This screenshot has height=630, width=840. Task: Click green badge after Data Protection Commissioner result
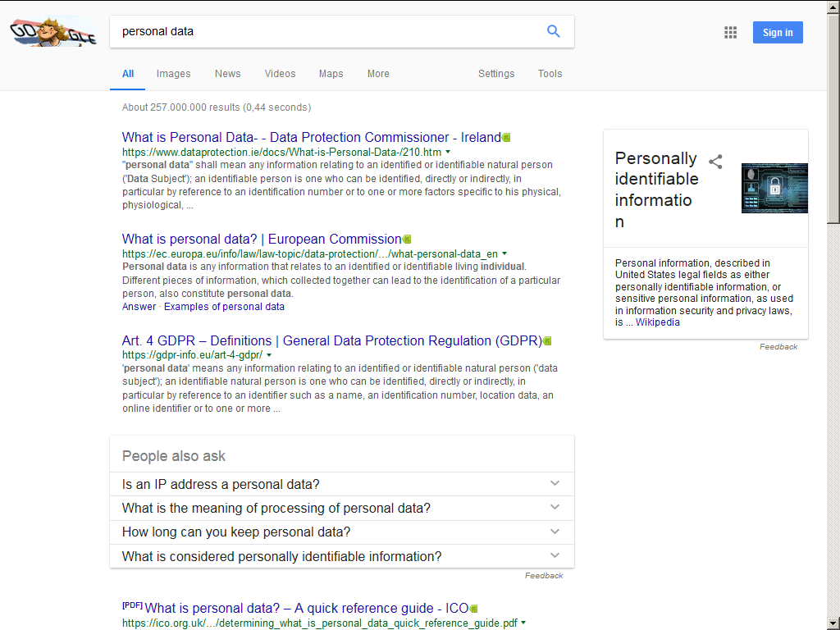(506, 138)
